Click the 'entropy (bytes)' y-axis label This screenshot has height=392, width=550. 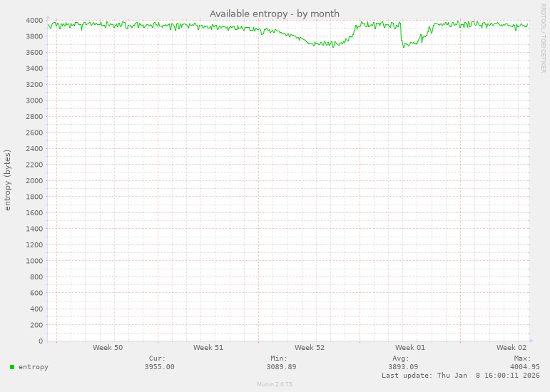click(x=8, y=180)
